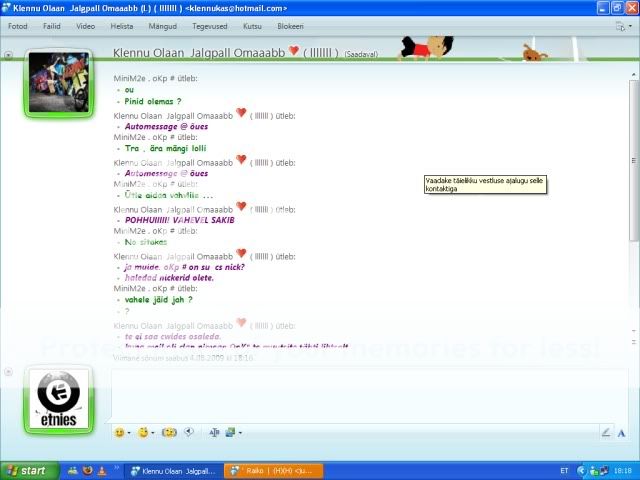Click the handwriting pen icon
The width and height of the screenshot is (640, 480).
click(606, 432)
